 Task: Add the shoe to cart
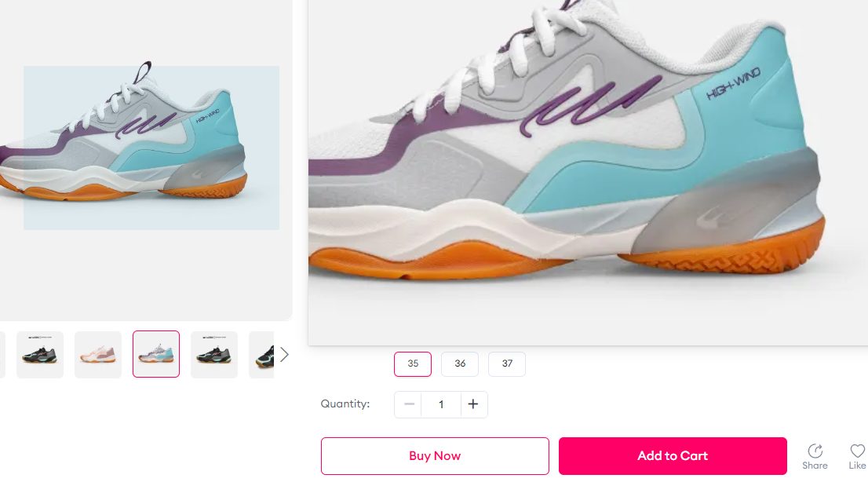[673, 456]
